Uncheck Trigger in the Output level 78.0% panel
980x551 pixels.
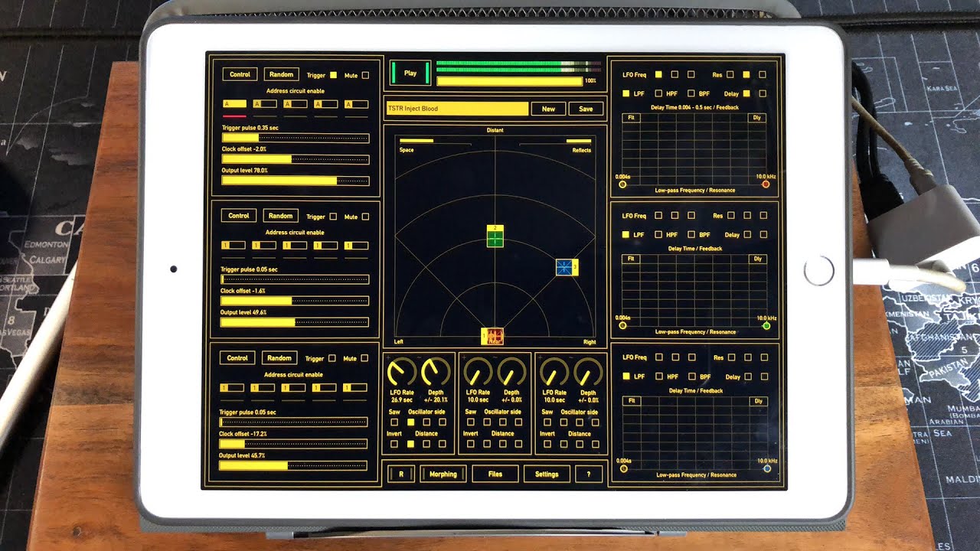333,75
